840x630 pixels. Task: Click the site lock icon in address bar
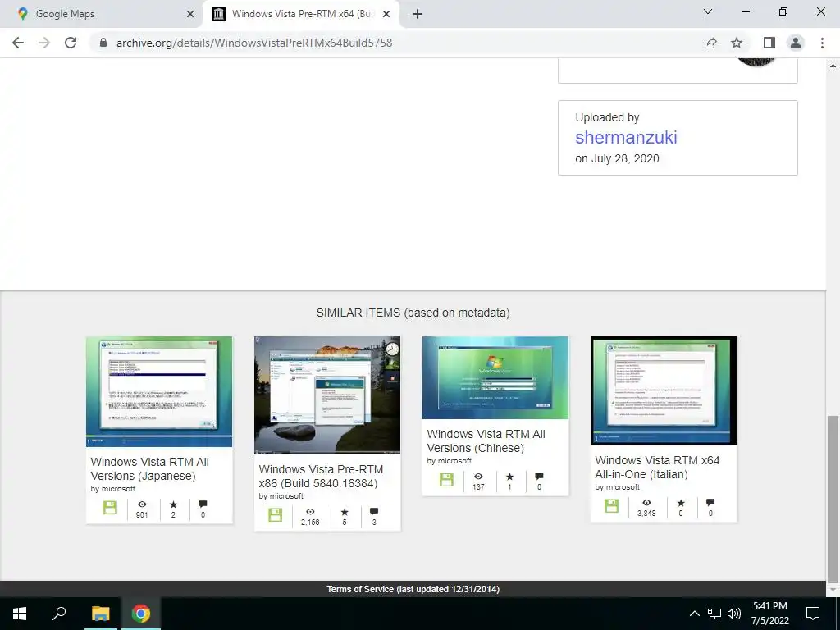pos(103,43)
